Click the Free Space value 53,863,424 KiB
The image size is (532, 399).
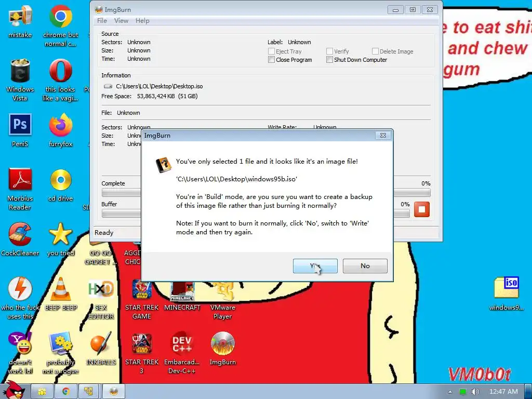pos(156,96)
